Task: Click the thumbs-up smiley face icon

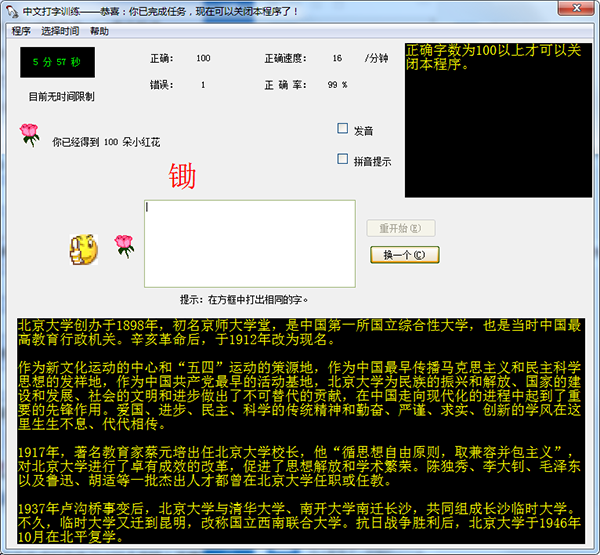Action: click(83, 249)
